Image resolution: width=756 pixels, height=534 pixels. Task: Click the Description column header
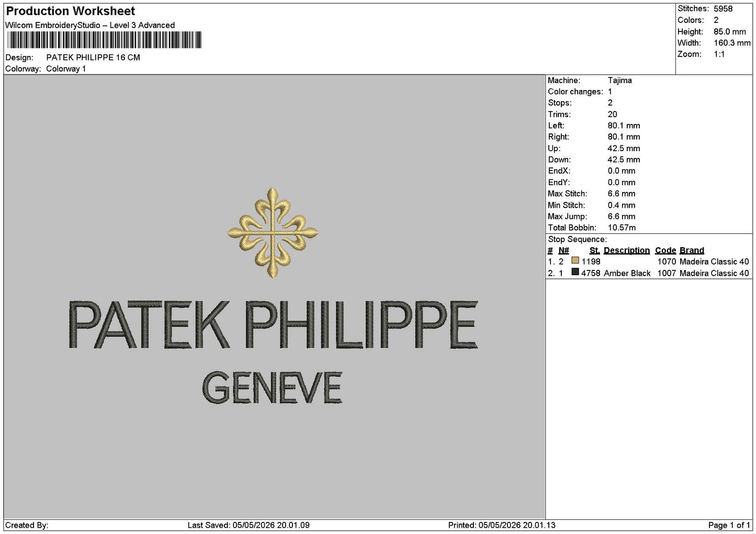click(627, 251)
